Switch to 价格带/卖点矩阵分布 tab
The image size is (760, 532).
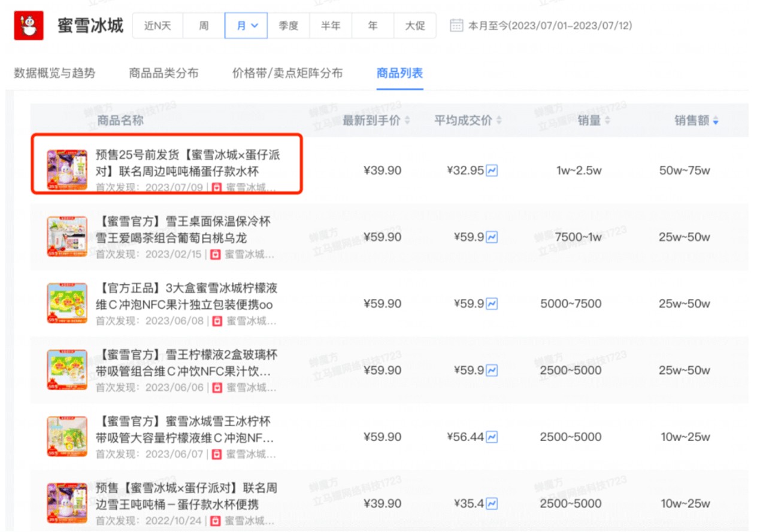pos(287,74)
